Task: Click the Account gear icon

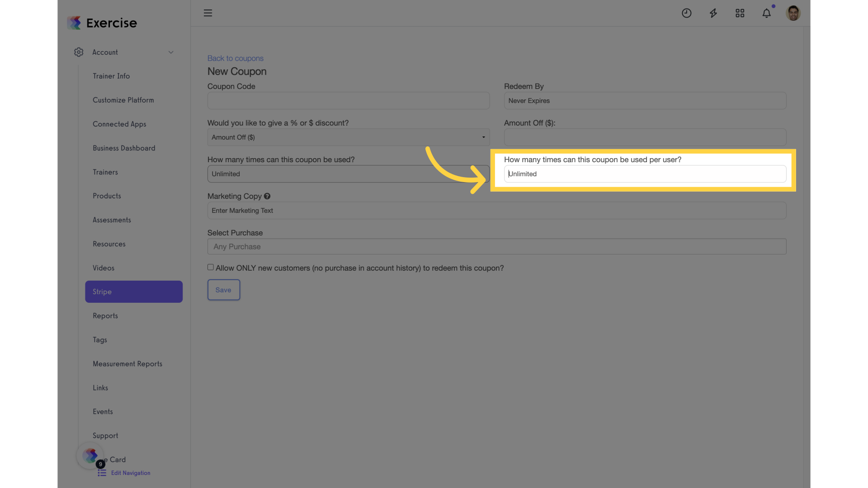Action: [x=79, y=52]
